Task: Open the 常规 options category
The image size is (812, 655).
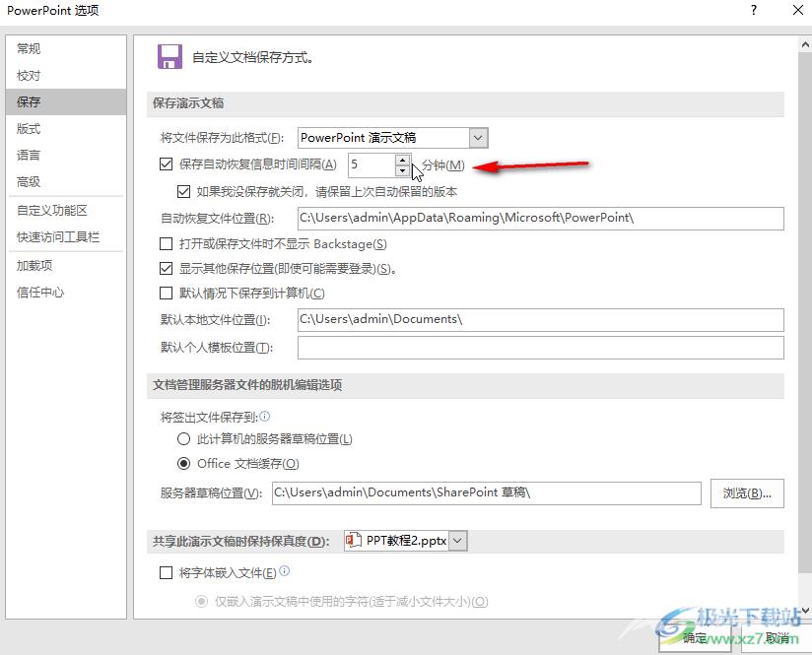Action: coord(66,48)
